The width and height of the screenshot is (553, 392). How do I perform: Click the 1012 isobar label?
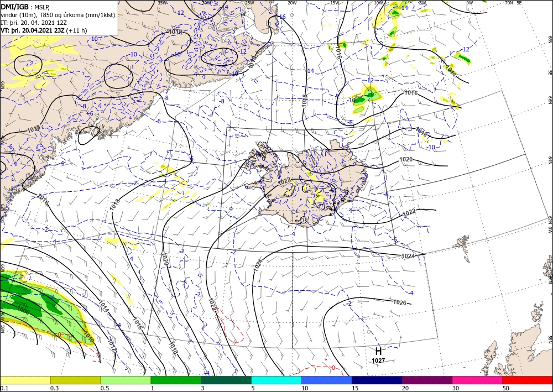coord(112,346)
